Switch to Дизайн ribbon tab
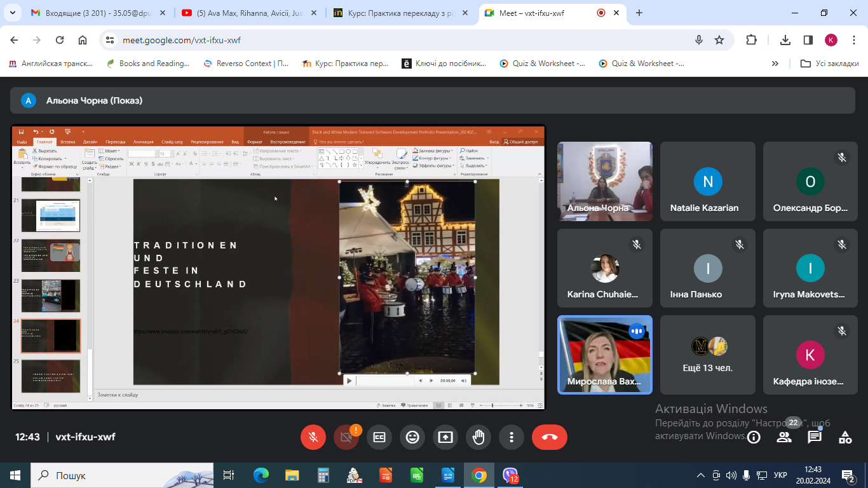The height and width of the screenshot is (488, 868). click(x=90, y=142)
